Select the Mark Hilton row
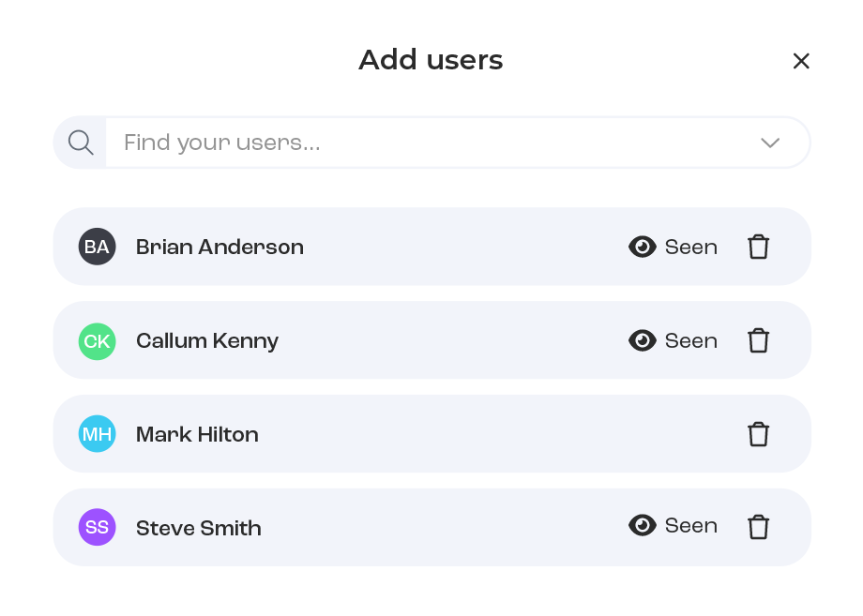The height and width of the screenshot is (616, 863). (x=431, y=433)
